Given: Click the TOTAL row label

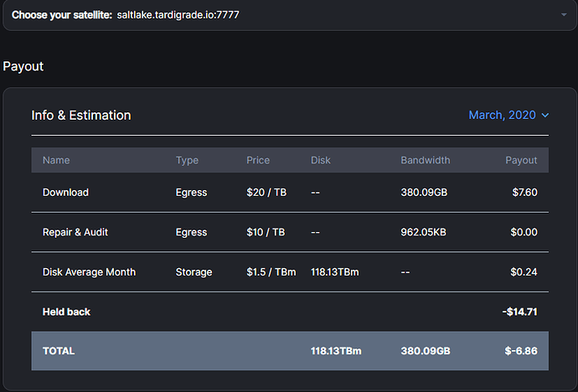Looking at the screenshot, I should (x=59, y=351).
